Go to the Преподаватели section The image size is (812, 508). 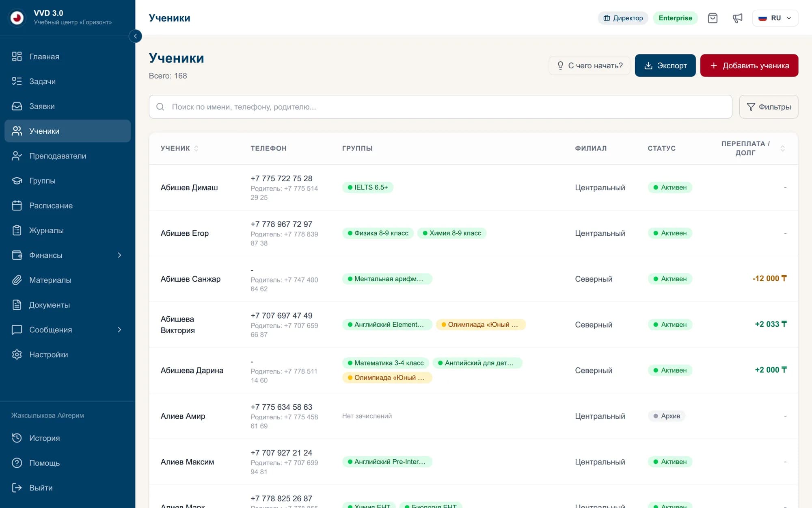click(67, 156)
